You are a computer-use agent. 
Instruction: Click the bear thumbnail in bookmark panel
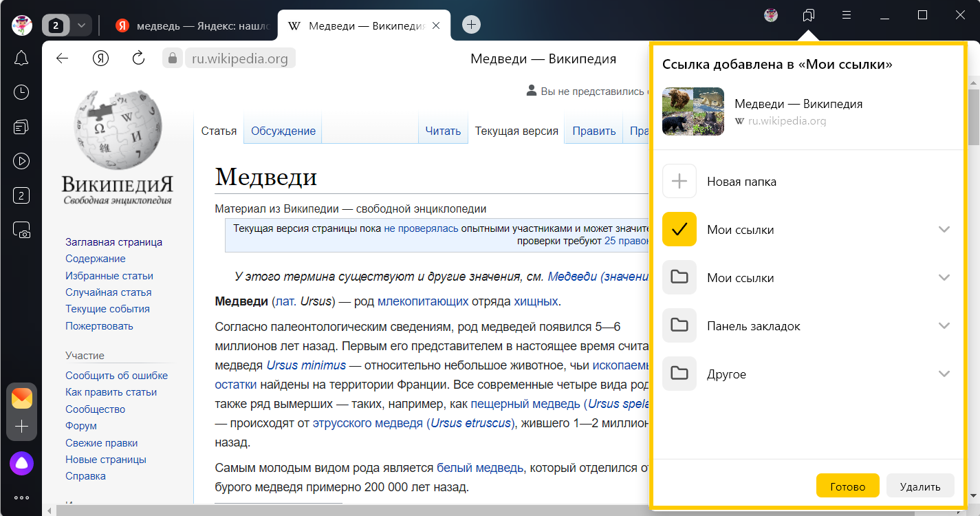[x=693, y=111]
